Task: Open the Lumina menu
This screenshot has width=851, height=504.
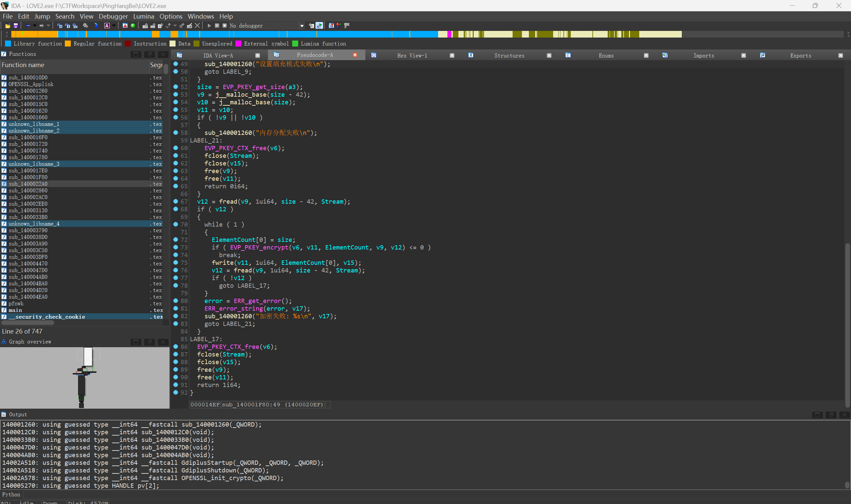Action: pos(143,16)
